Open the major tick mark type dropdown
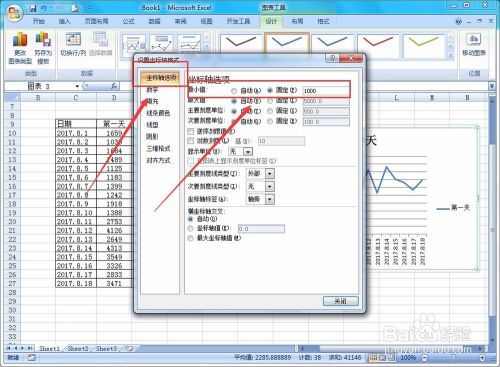This screenshot has height=367, width=500. [x=270, y=174]
